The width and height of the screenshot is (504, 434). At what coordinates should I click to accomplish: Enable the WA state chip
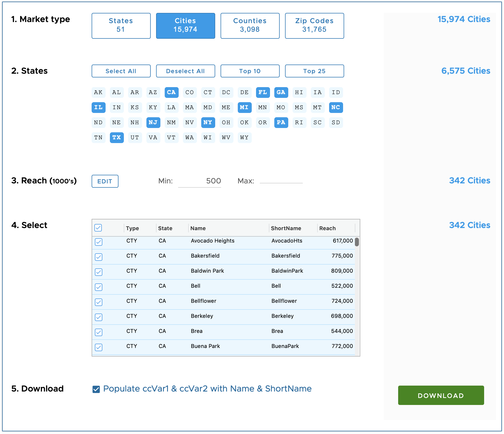coord(190,138)
